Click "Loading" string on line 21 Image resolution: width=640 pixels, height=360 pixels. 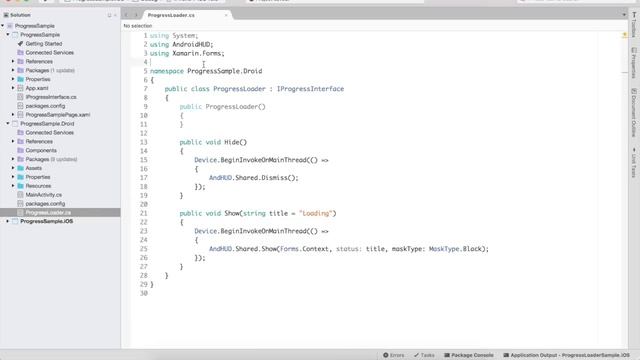tap(316, 213)
